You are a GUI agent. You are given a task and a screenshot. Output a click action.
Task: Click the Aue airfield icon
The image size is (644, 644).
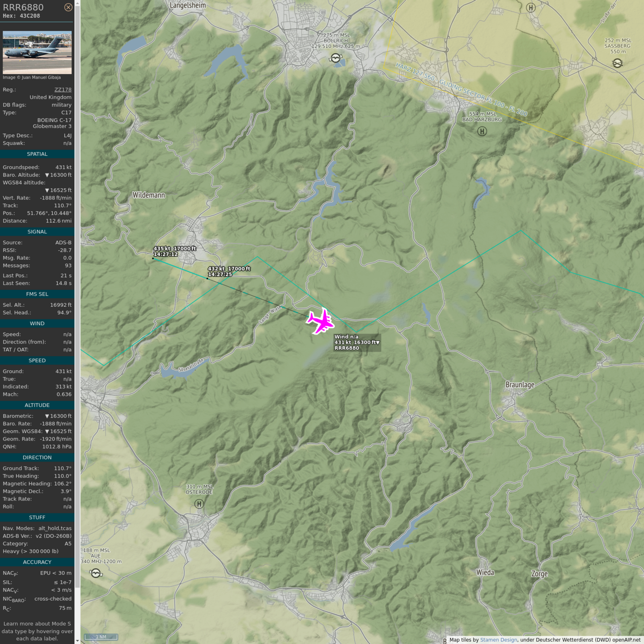96,573
